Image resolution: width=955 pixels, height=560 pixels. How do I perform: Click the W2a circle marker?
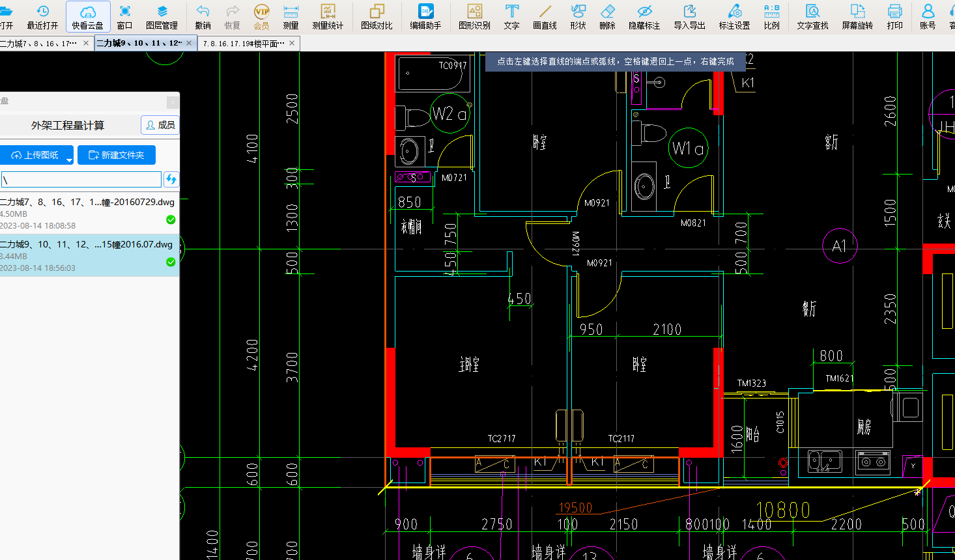[449, 113]
